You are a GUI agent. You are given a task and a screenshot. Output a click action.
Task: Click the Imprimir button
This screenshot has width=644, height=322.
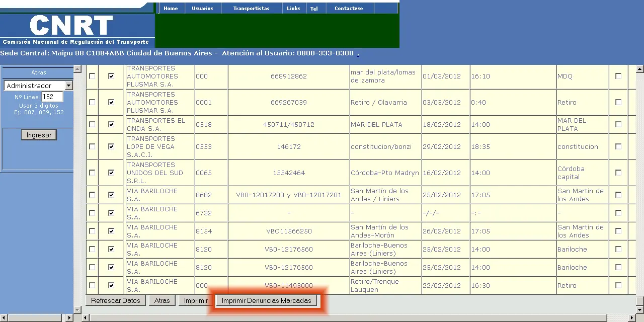(x=196, y=300)
